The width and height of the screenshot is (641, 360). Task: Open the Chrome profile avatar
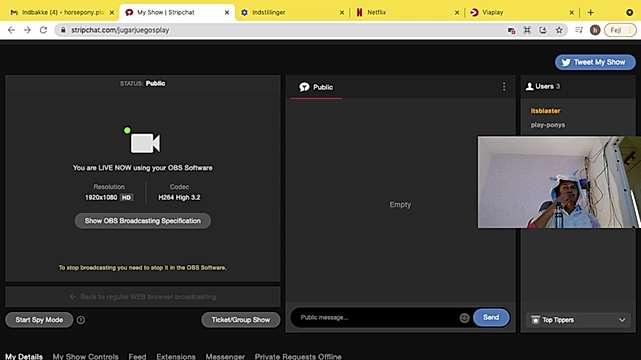(595, 30)
